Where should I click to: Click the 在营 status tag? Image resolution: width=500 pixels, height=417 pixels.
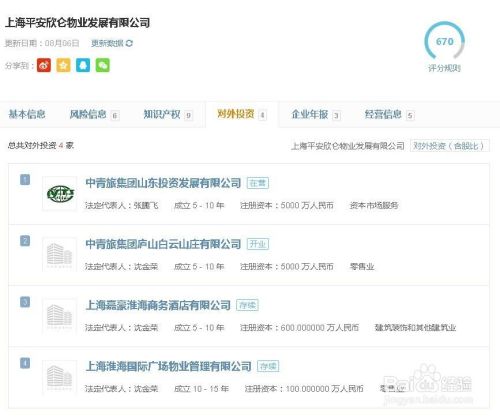(258, 183)
